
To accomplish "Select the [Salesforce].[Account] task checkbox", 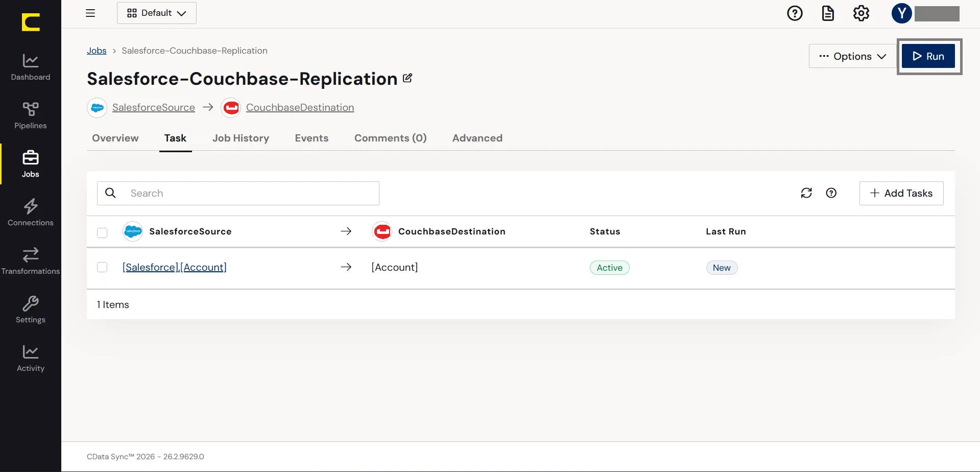I will 102,267.
